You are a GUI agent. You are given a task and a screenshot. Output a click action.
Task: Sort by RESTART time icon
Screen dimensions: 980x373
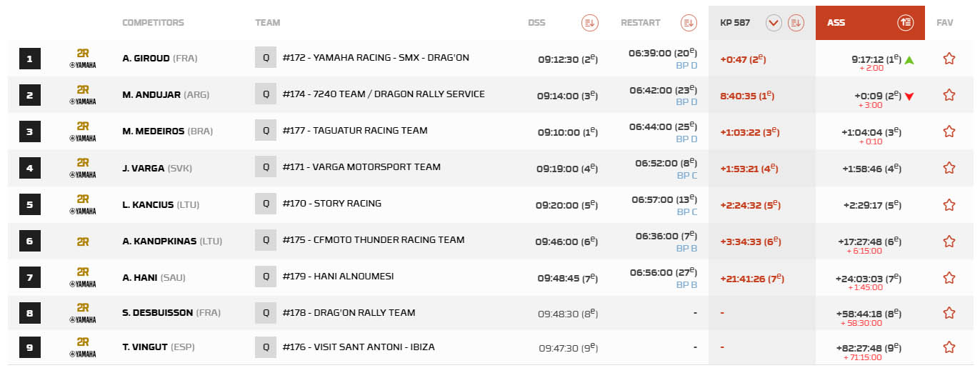tap(688, 23)
